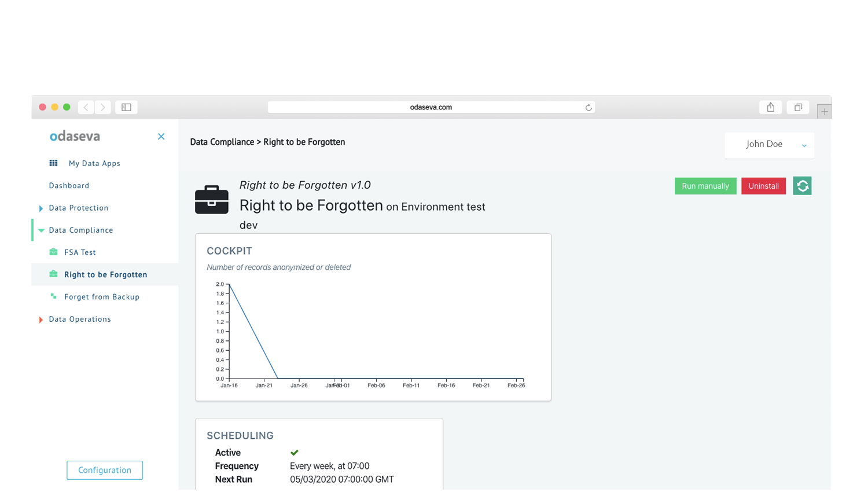The image size is (868, 492).
Task: Click the Jan-21 label on chart axis
Action: [264, 385]
